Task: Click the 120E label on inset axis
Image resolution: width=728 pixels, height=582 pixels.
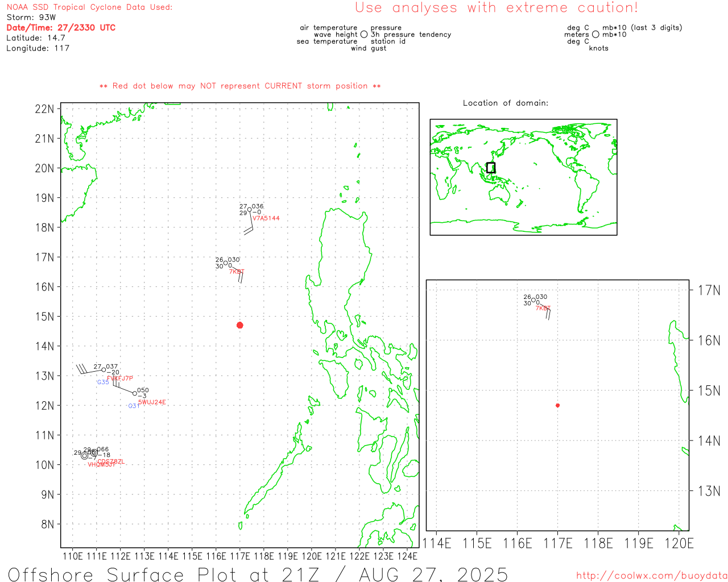Action: tap(679, 543)
